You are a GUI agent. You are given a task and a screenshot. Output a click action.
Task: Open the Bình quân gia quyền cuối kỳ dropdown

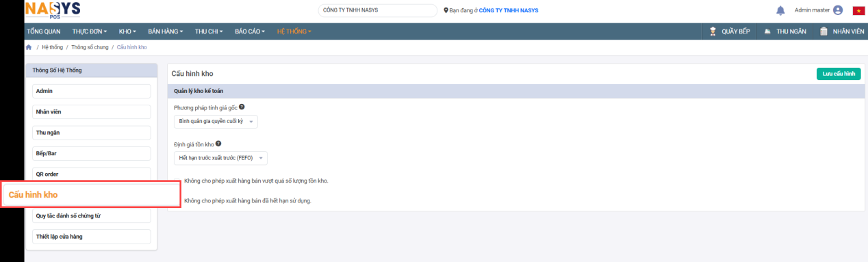(x=216, y=121)
